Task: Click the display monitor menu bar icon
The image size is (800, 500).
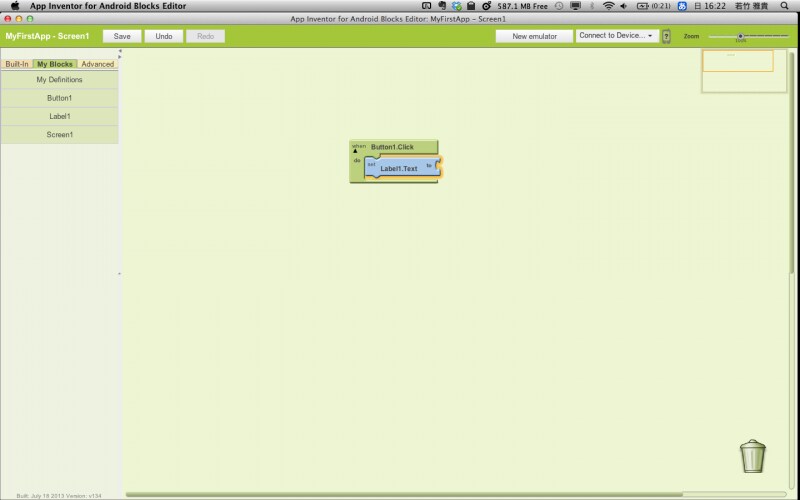Action: tap(576, 6)
